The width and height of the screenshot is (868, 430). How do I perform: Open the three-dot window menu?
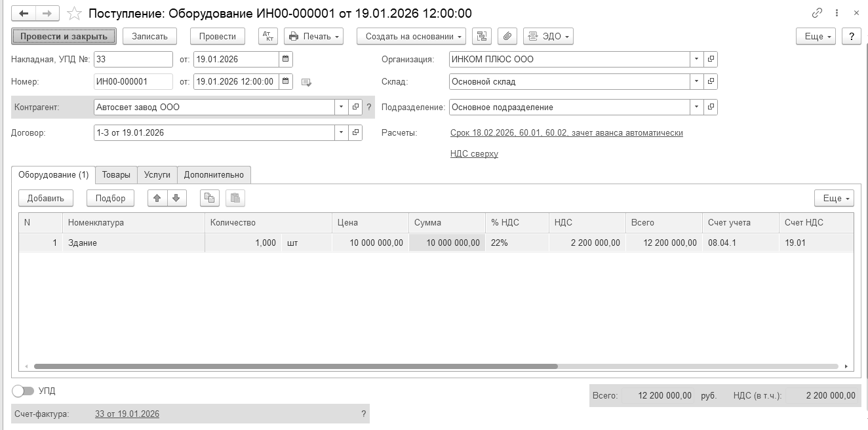click(837, 13)
